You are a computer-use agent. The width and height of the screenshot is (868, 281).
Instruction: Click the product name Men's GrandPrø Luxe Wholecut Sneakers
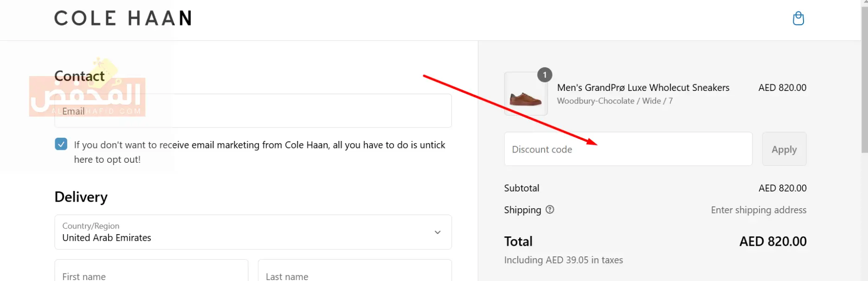click(643, 88)
